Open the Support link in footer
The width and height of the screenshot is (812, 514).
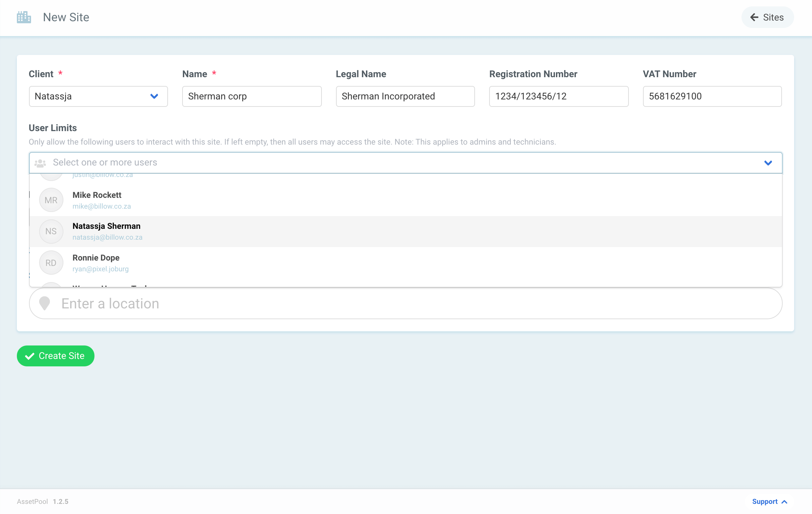click(x=765, y=502)
